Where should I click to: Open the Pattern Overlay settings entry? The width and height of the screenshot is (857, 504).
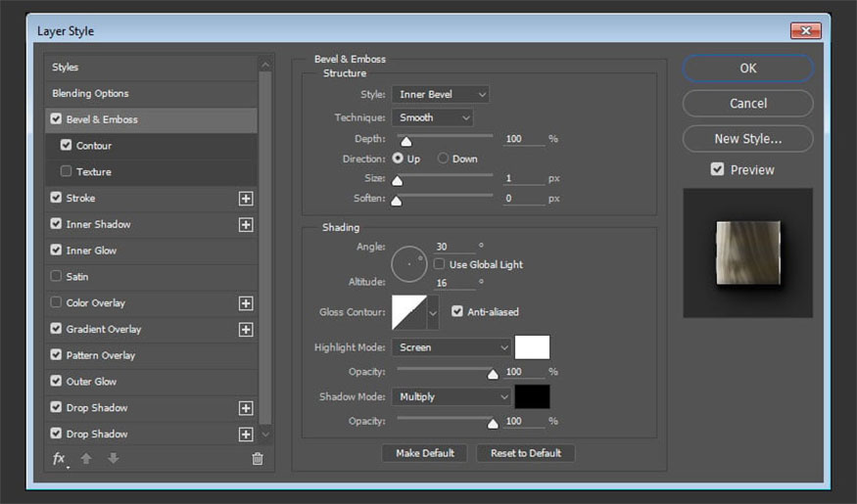101,355
